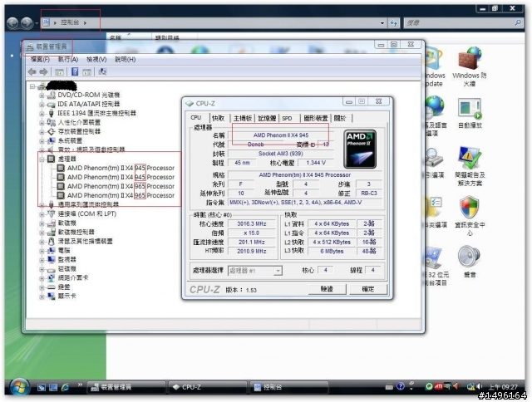This screenshot has width=532, height=402.
Task: Select the 人性化介面裝置 tree item
Action: point(79,123)
